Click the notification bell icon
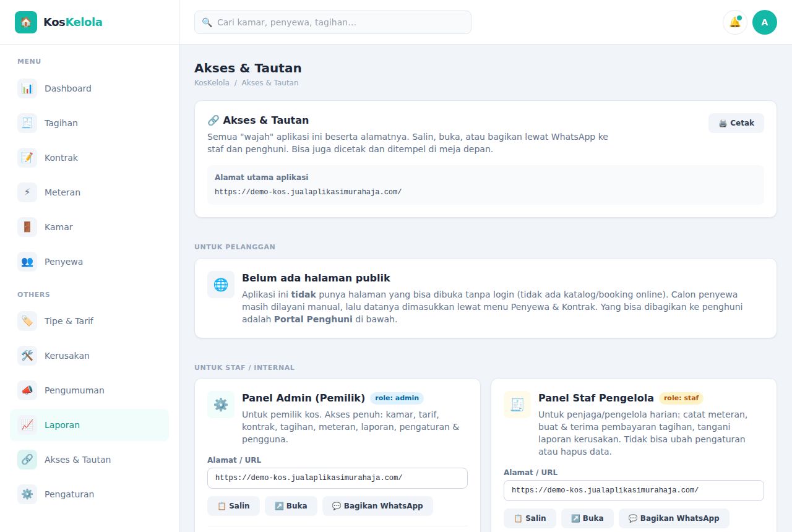The height and width of the screenshot is (532, 792). pos(735,22)
